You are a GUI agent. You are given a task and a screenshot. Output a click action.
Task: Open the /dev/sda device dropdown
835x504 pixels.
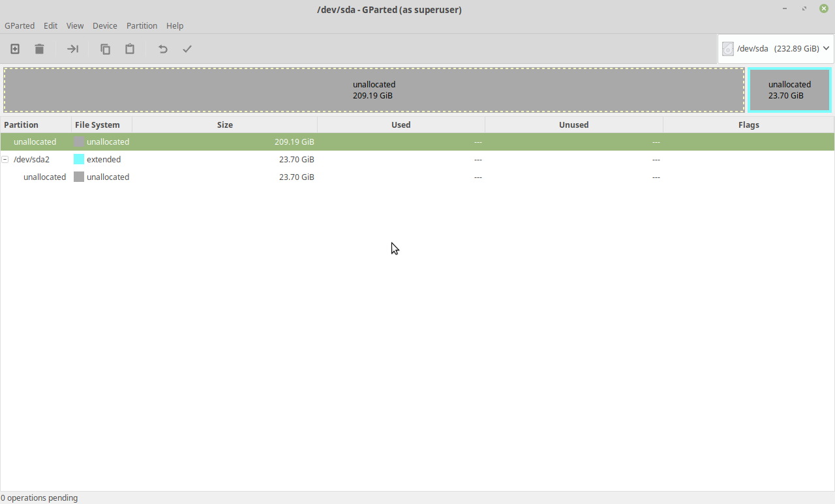(826, 48)
